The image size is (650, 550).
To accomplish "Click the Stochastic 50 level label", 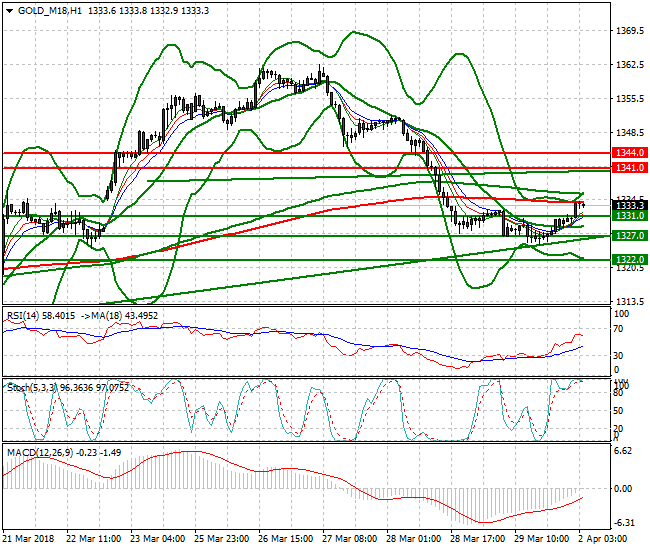I will (618, 410).
